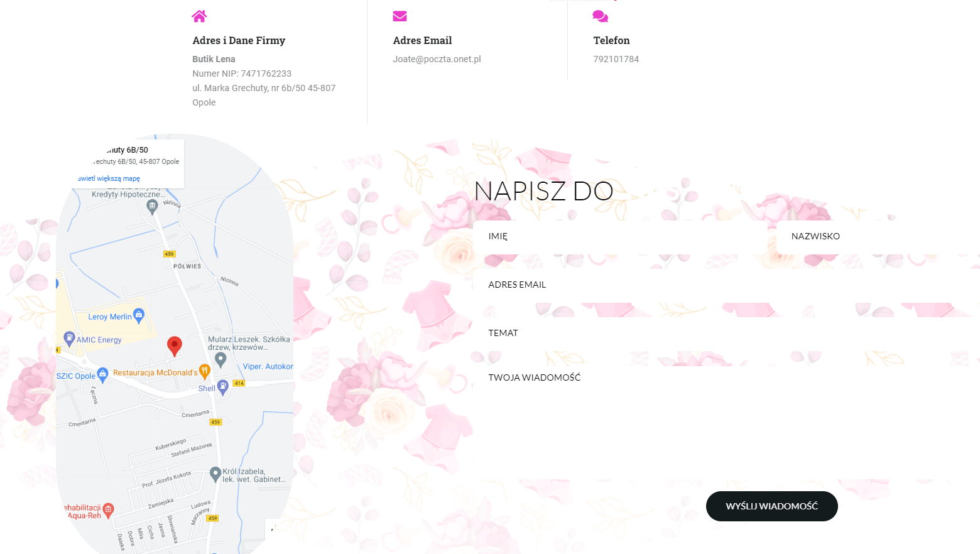Click the Mularz Leszek map pin
Image resolution: width=980 pixels, height=554 pixels.
pos(220,359)
